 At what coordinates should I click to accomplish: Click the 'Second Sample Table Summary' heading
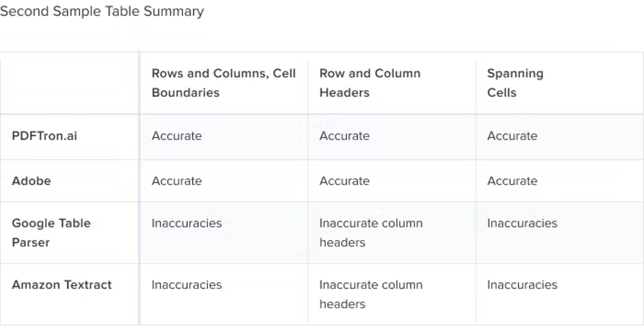tap(102, 11)
